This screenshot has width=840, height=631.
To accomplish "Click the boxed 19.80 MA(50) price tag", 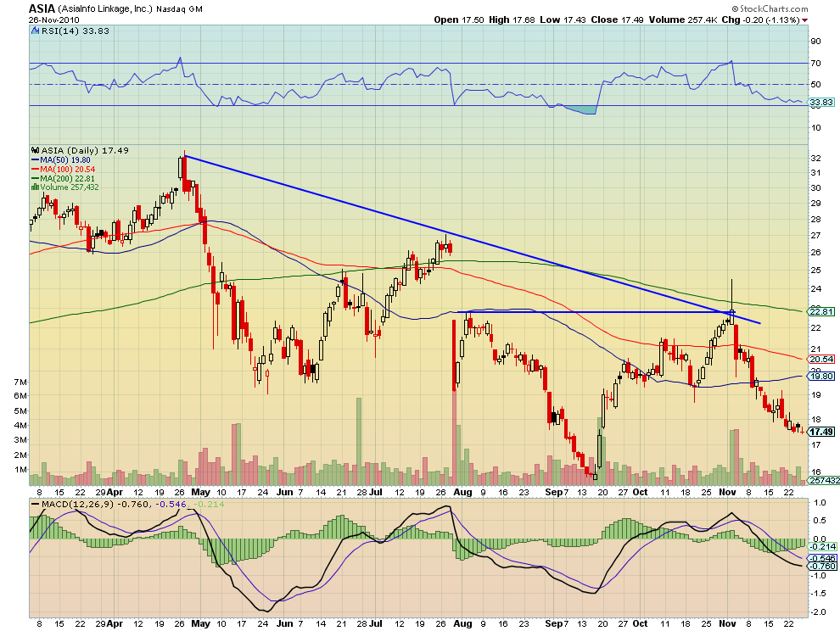I will pos(821,377).
